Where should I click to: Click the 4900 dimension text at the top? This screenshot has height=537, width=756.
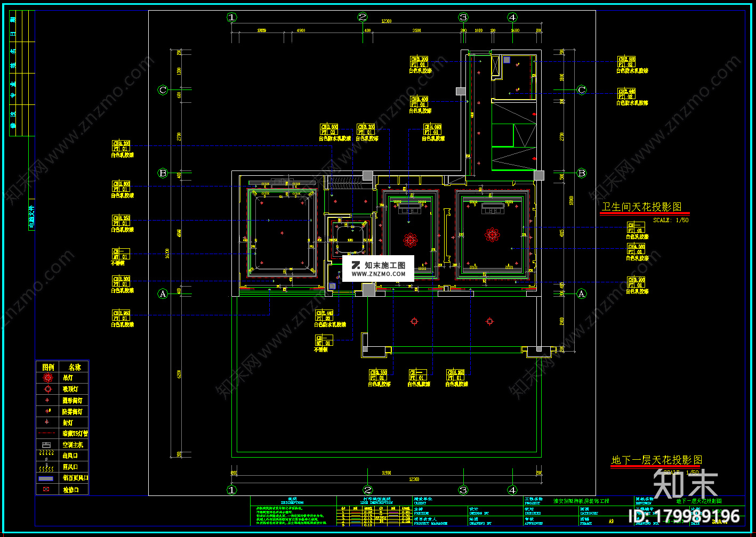(301, 30)
